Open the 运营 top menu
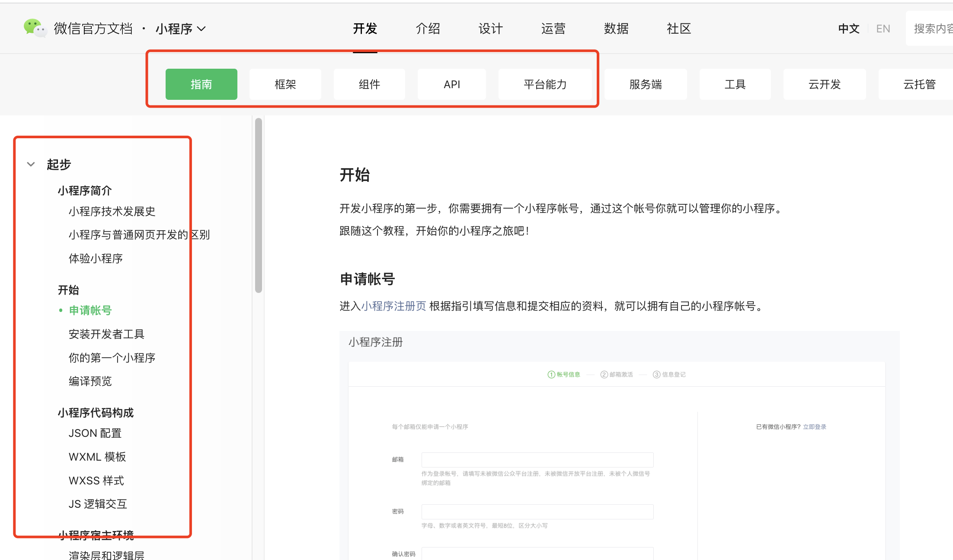 tap(553, 29)
